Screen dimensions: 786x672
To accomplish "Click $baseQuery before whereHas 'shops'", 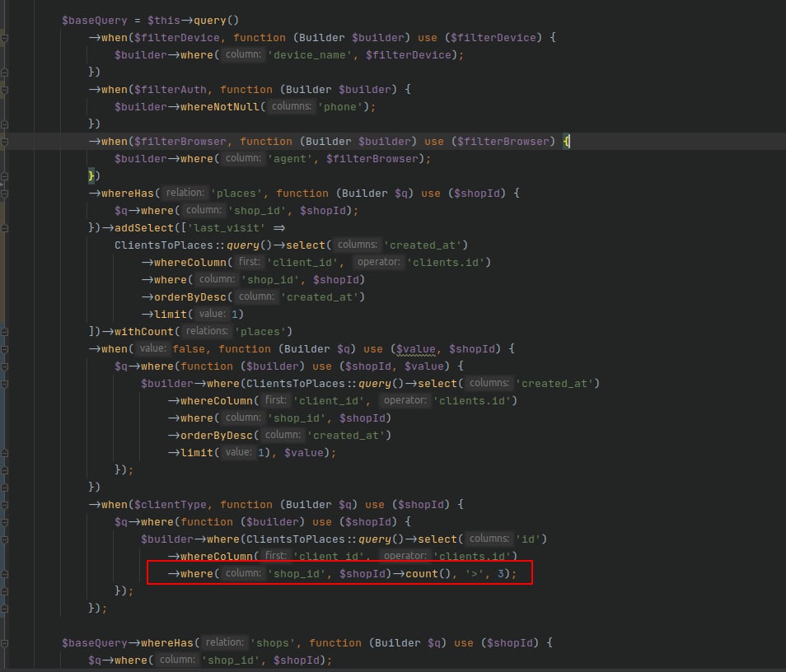I will (x=95, y=643).
